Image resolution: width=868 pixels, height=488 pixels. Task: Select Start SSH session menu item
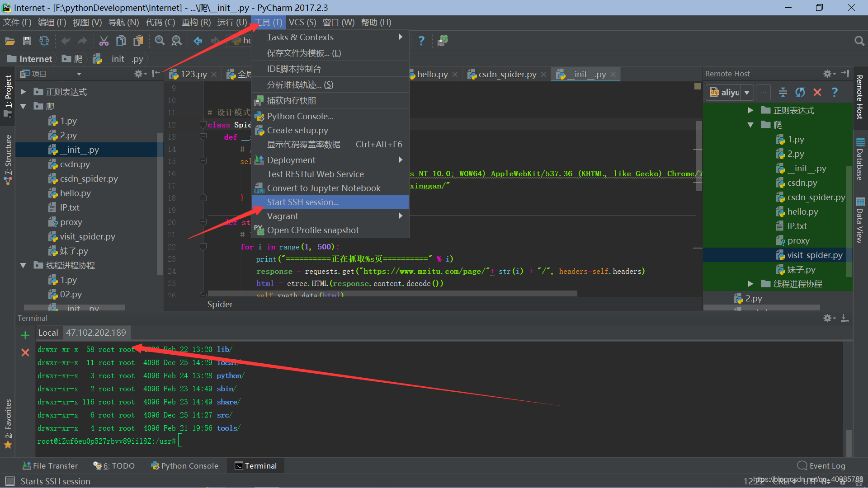[330, 202]
